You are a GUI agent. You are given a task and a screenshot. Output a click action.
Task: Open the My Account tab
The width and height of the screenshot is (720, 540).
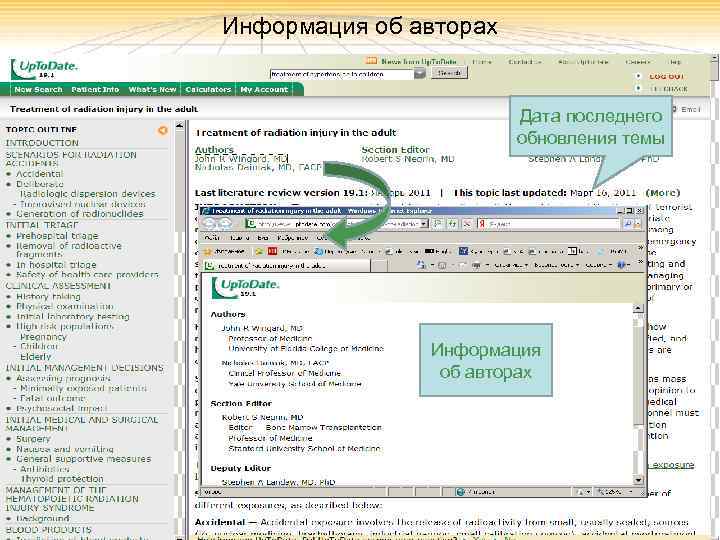[264, 90]
